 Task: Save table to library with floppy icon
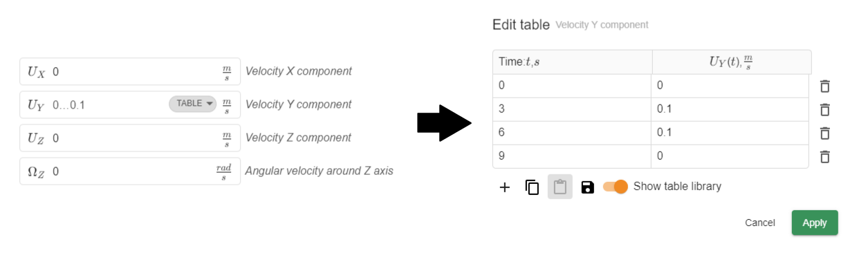(x=588, y=187)
